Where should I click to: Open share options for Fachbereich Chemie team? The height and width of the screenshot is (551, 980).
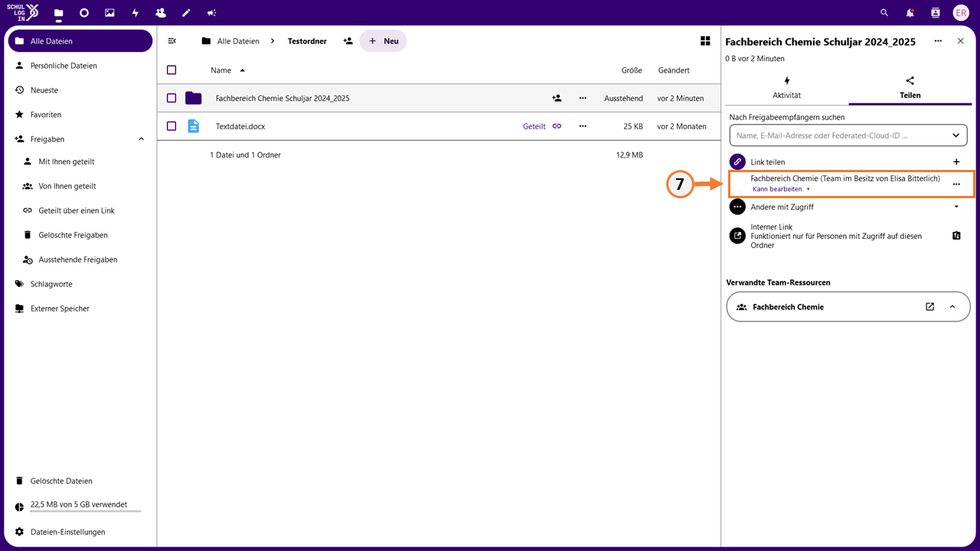956,184
